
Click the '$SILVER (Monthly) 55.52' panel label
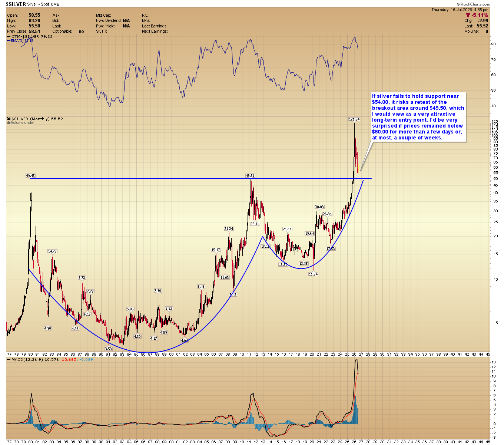click(37, 119)
